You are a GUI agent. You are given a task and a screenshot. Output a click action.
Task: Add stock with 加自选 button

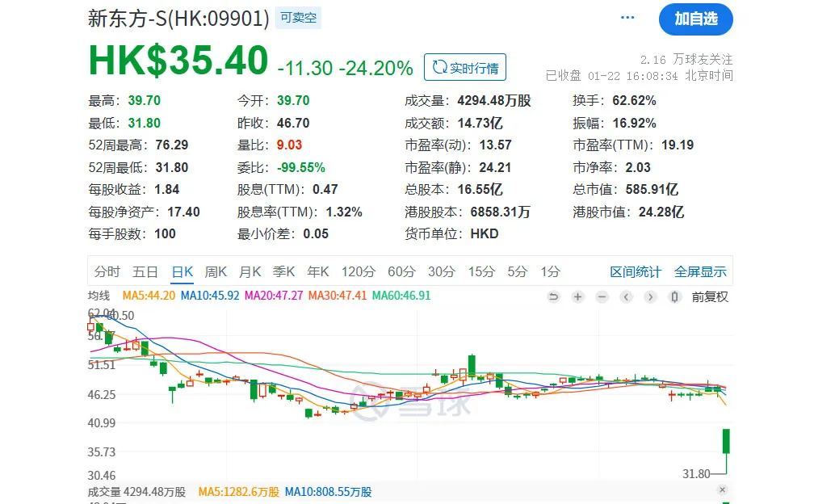695,19
